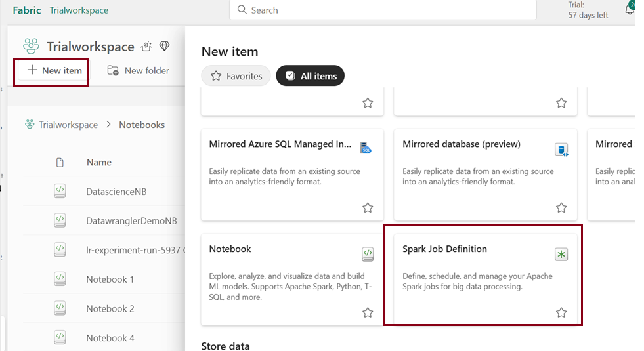
Task: Click the Spark Job Definition asterisk icon
Action: pyautogui.click(x=561, y=255)
